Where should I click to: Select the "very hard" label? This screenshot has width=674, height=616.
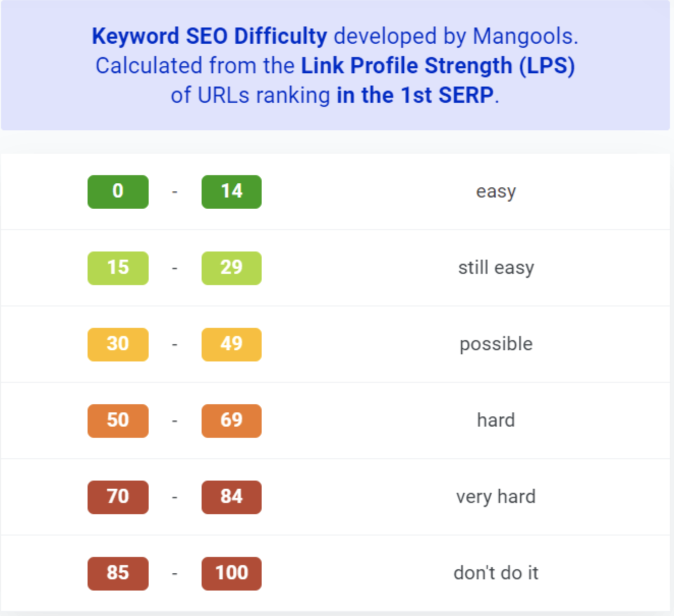(496, 497)
